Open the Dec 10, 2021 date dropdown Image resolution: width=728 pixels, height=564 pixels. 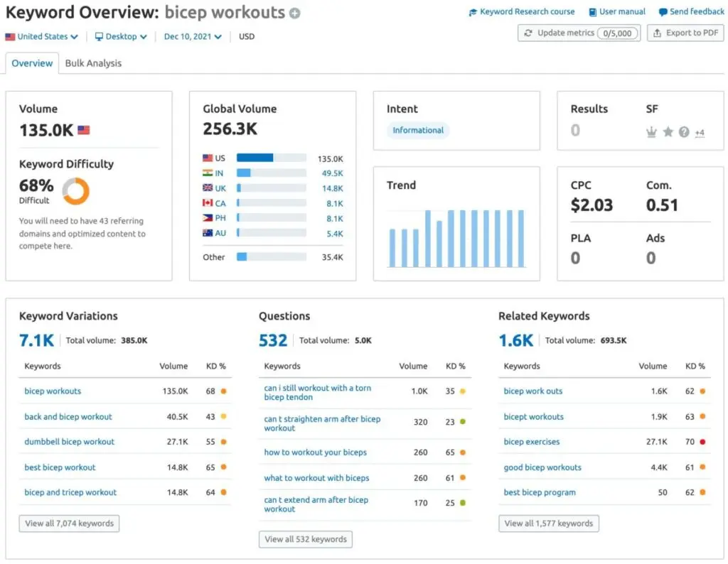coord(193,37)
